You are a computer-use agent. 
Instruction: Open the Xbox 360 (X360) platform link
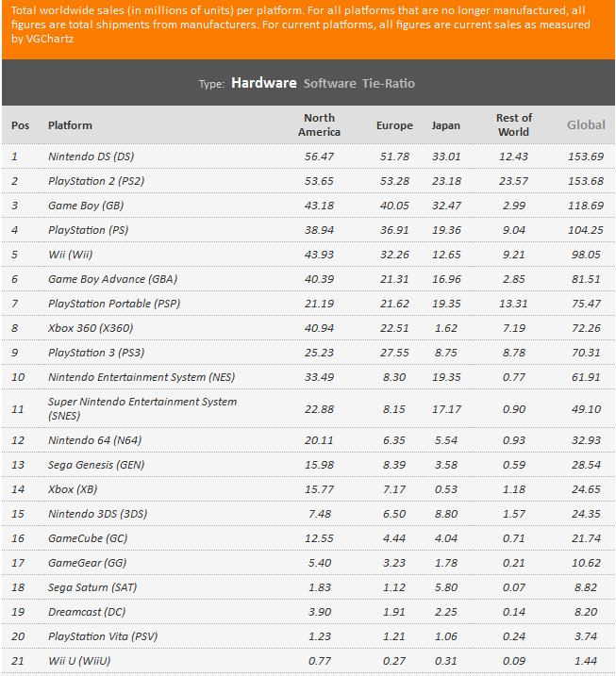click(x=91, y=328)
